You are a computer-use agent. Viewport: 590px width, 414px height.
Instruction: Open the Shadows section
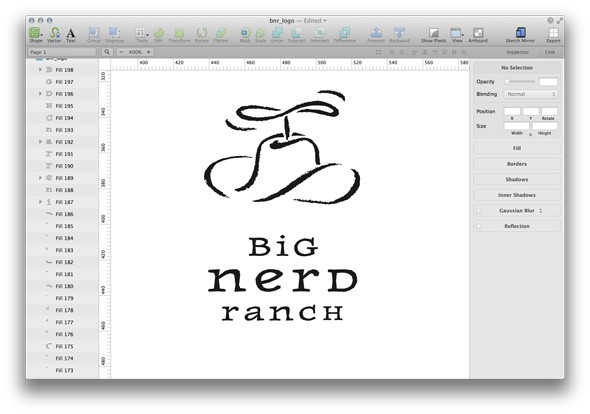coord(517,180)
